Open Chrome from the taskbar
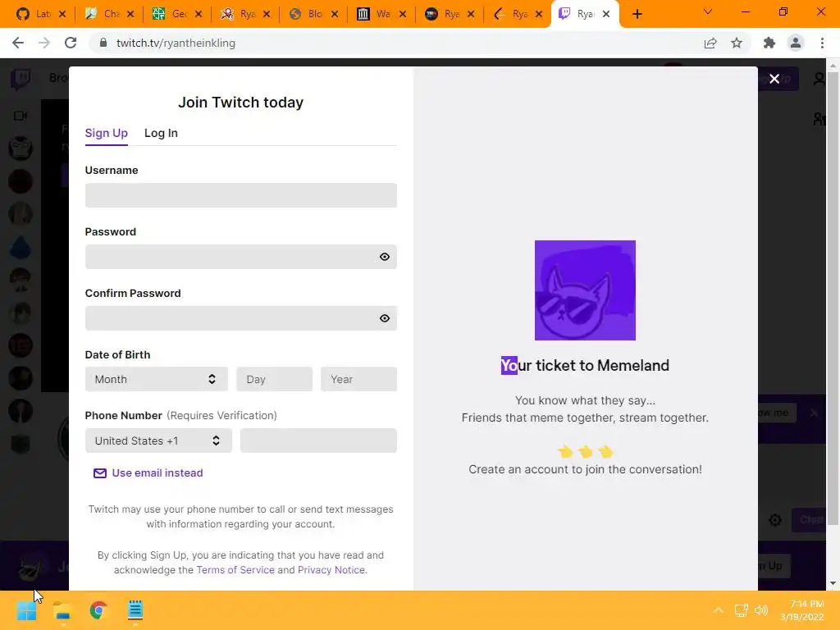840x630 pixels. [98, 610]
